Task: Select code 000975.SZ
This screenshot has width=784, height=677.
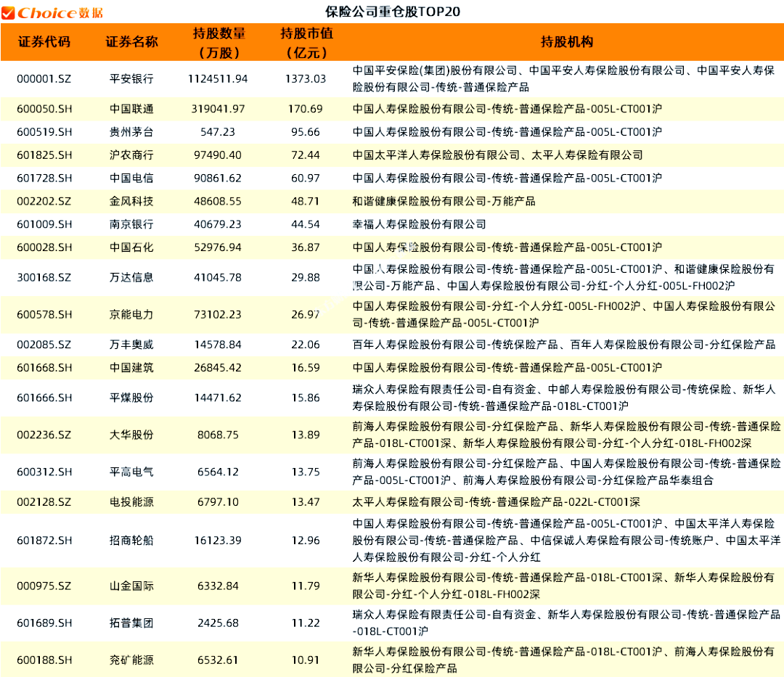Action: tap(44, 586)
